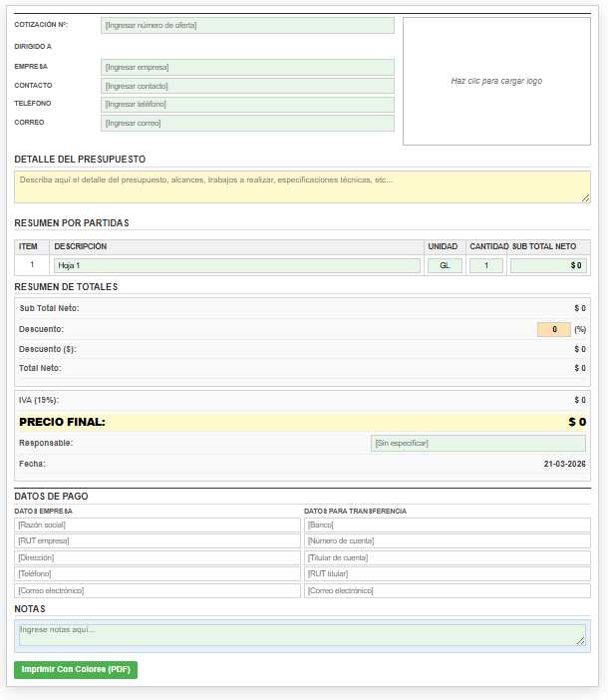Edit the Hoja 1 description field
608x700 pixels.
tap(236, 265)
